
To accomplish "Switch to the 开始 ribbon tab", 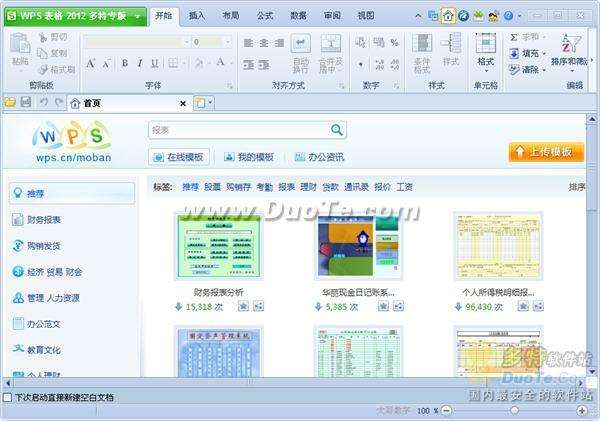I will click(164, 16).
